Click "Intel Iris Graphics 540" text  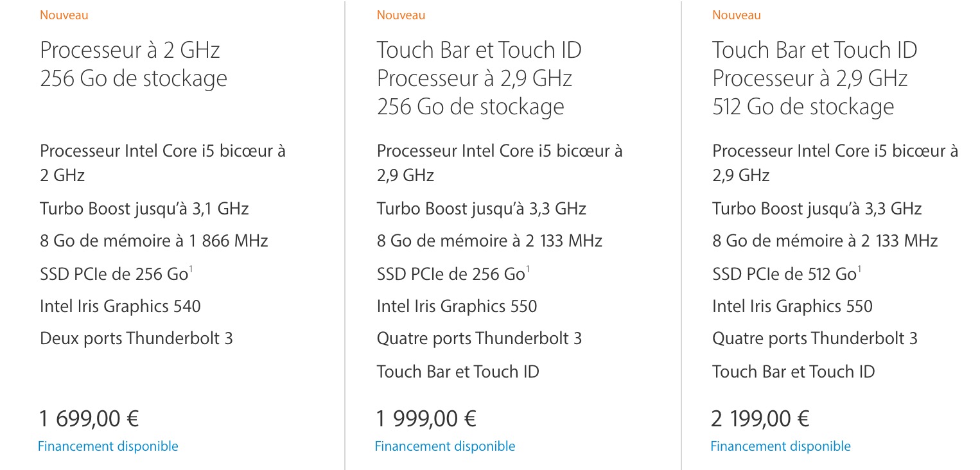pyautogui.click(x=120, y=306)
